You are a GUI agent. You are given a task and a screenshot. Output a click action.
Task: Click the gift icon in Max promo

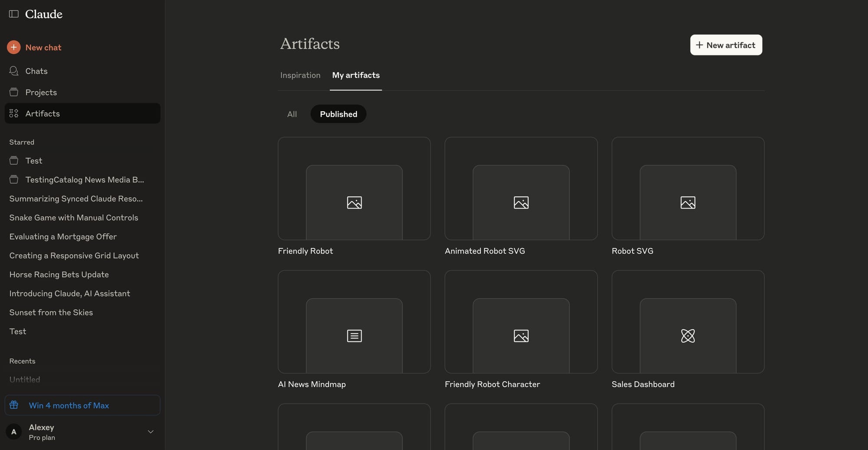point(14,405)
